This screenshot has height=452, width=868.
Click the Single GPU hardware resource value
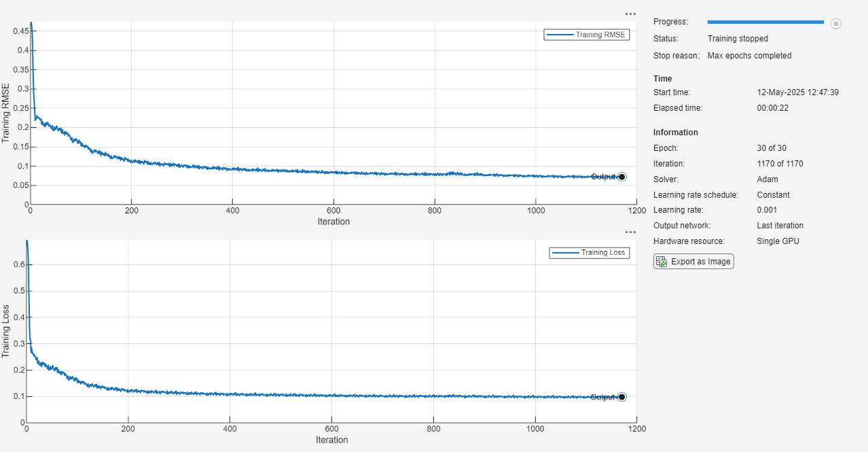tap(778, 241)
